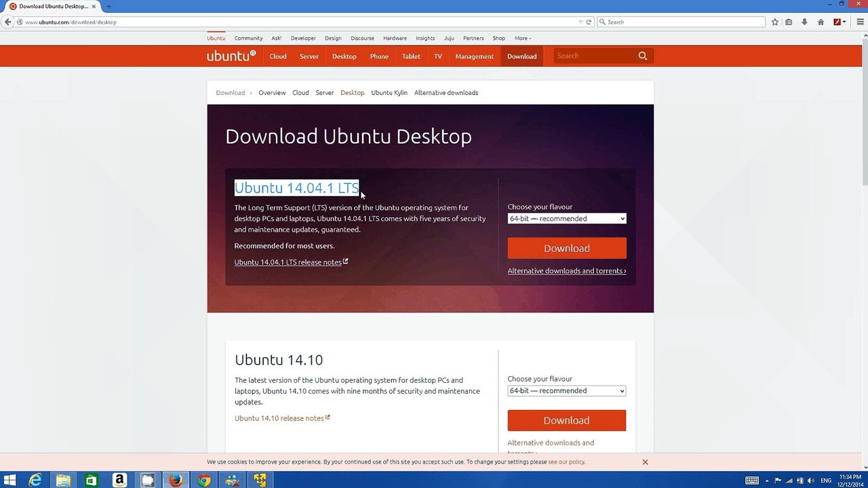Show bookmarks list icon in Firefox toolbar
Screen dimensions: 868x488
789,22
